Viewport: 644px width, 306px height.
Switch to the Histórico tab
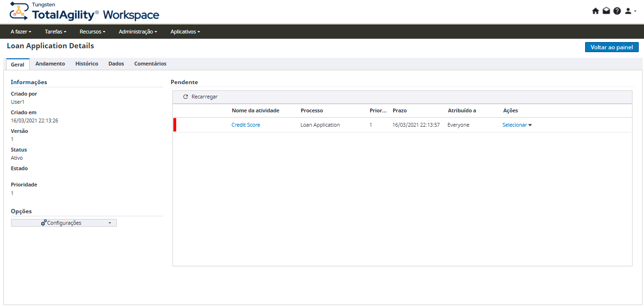pos(87,64)
